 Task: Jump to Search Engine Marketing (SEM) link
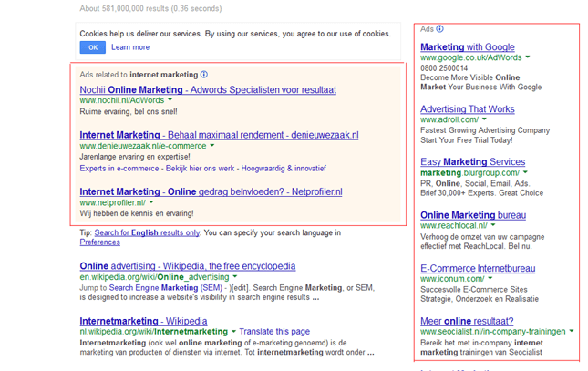click(166, 288)
